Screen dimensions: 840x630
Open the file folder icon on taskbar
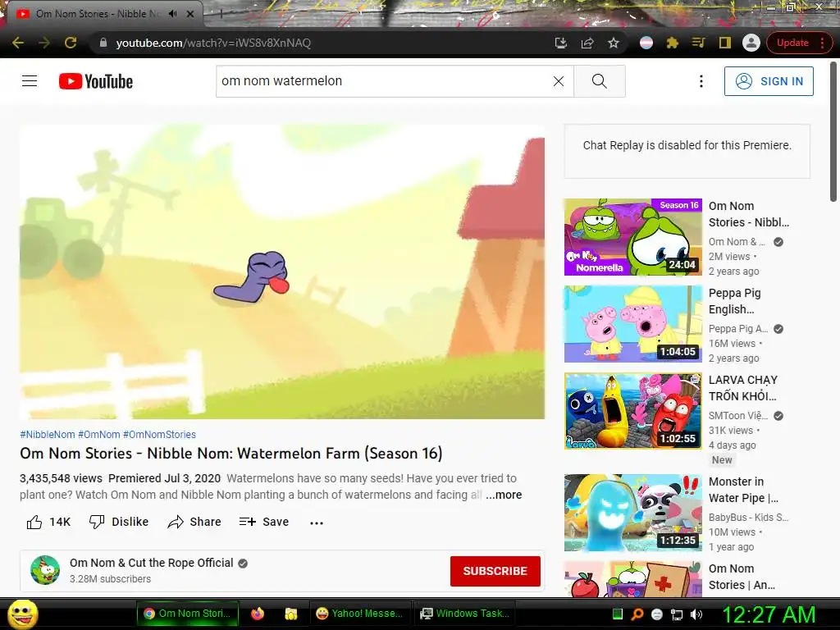[291, 614]
